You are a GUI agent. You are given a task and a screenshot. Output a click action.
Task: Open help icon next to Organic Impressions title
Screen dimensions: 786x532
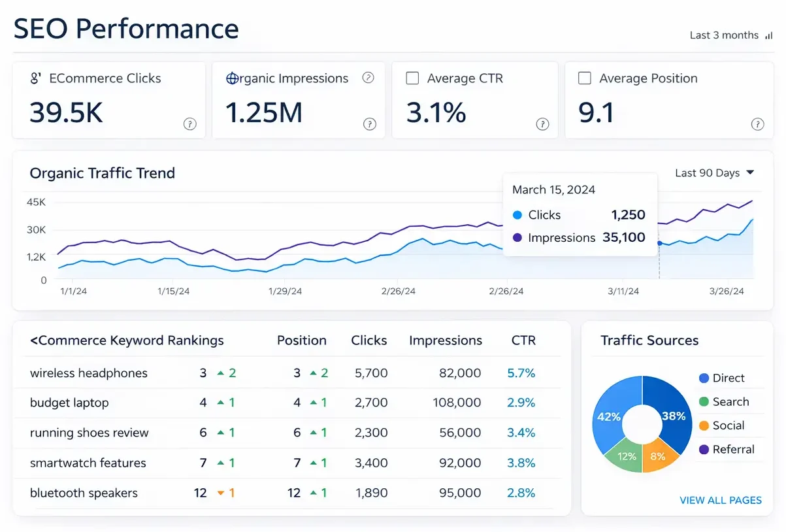point(368,78)
